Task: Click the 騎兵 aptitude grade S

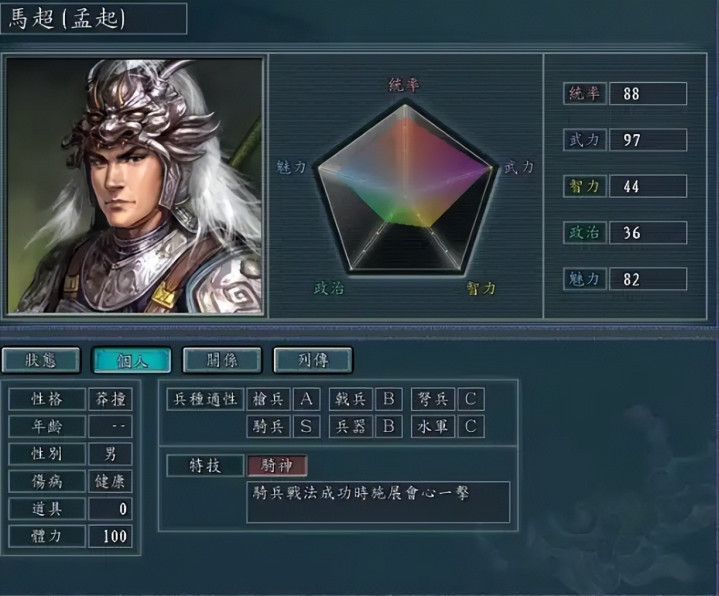Action: click(306, 426)
